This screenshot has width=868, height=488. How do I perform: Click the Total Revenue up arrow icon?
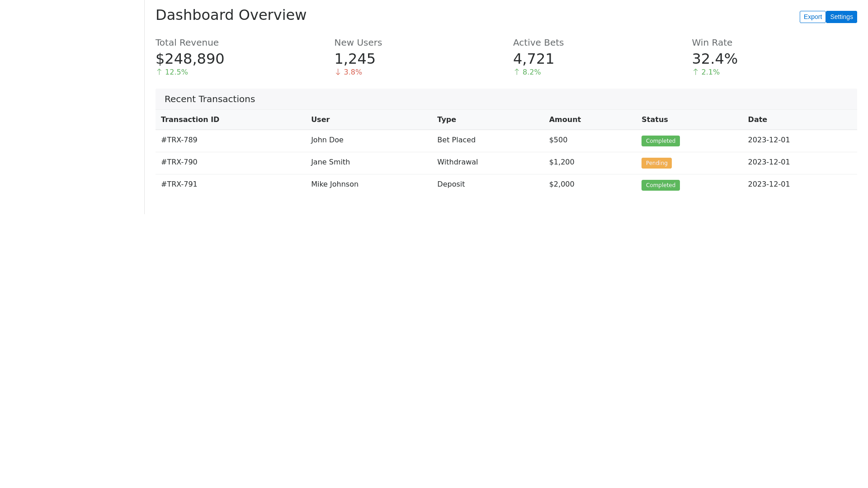pyautogui.click(x=159, y=72)
